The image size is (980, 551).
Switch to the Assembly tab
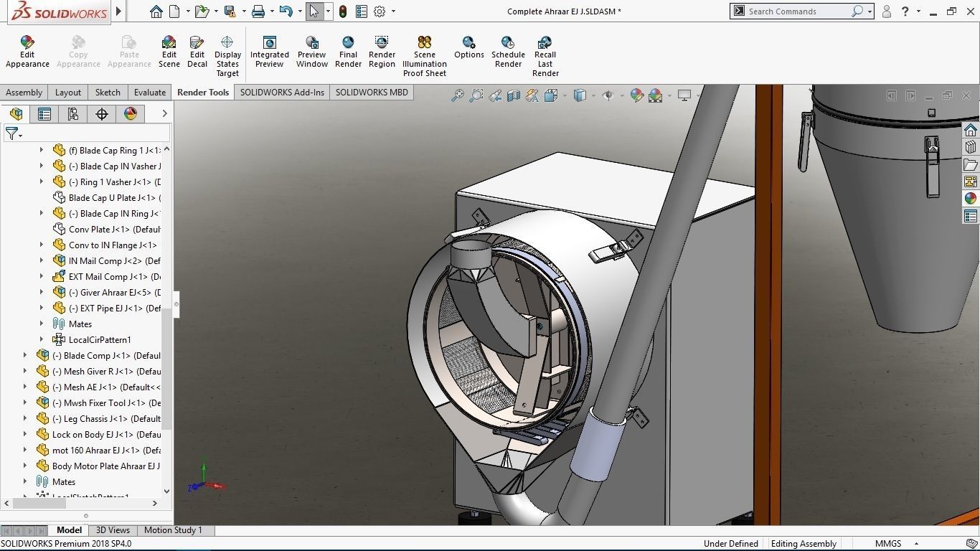coord(24,93)
